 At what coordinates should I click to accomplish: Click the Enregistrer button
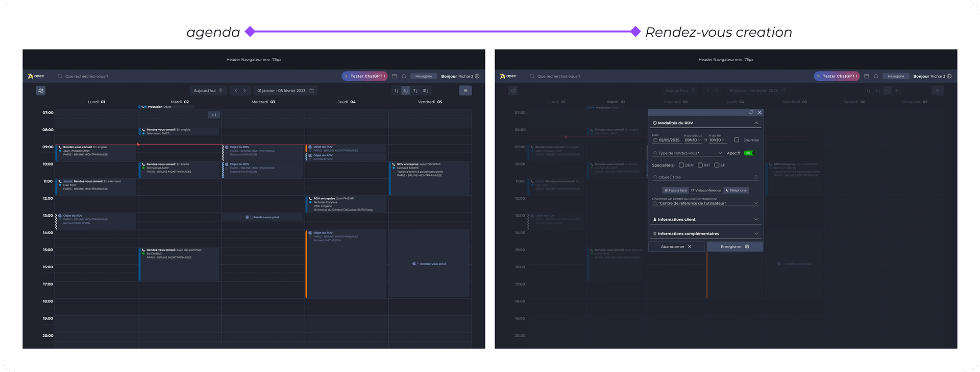click(734, 247)
